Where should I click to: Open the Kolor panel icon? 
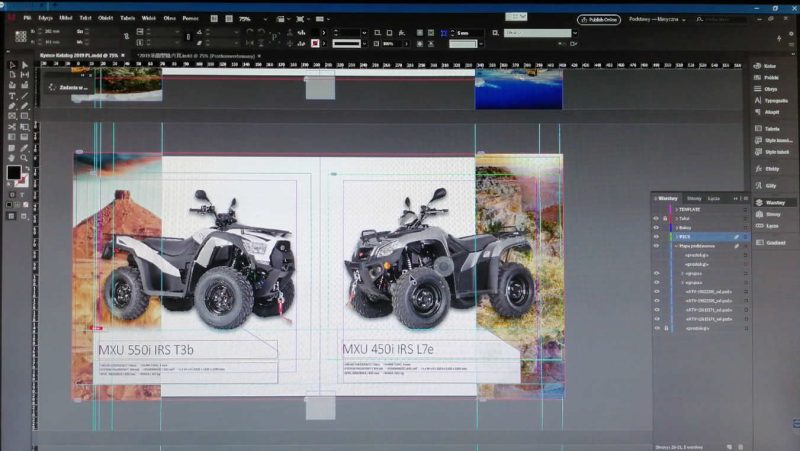pyautogui.click(x=766, y=66)
